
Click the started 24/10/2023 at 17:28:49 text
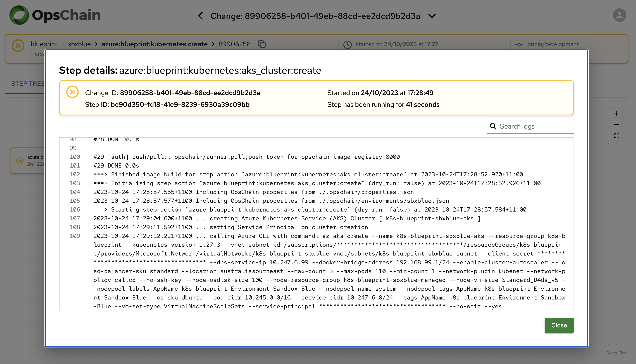pos(380,93)
